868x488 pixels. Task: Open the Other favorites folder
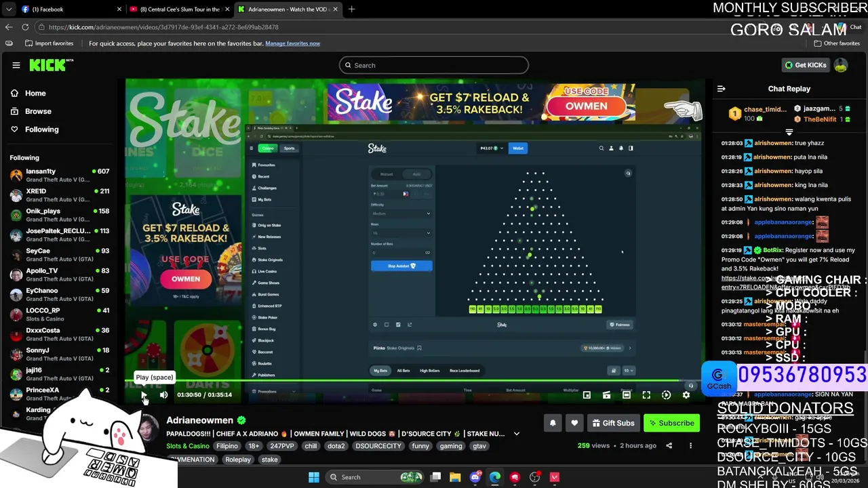click(837, 43)
